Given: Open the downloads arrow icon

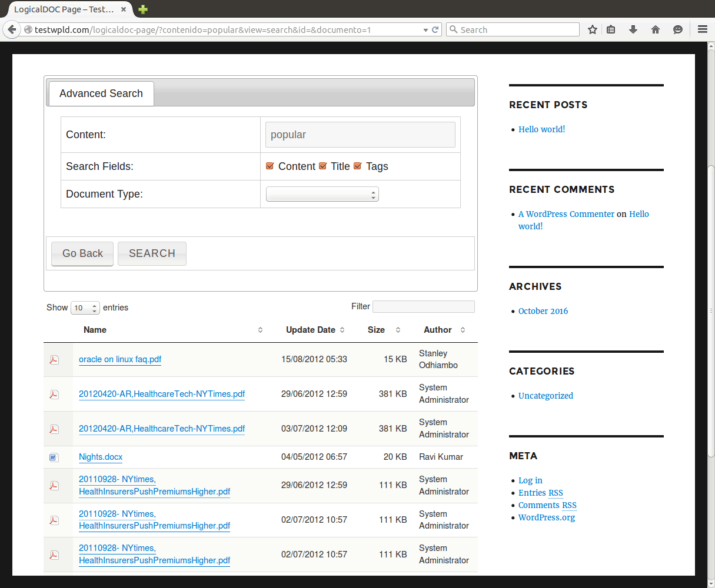Looking at the screenshot, I should (x=633, y=29).
